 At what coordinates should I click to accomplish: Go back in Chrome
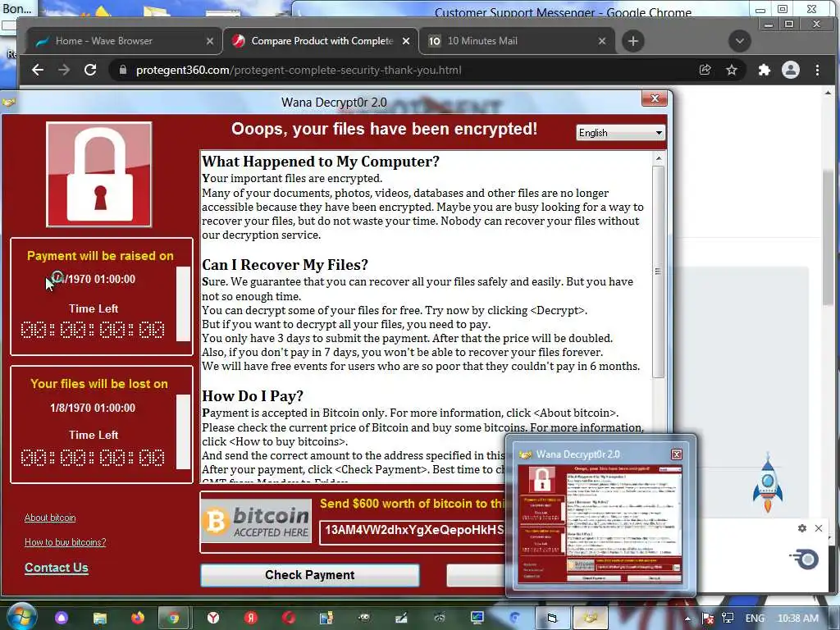pos(38,70)
